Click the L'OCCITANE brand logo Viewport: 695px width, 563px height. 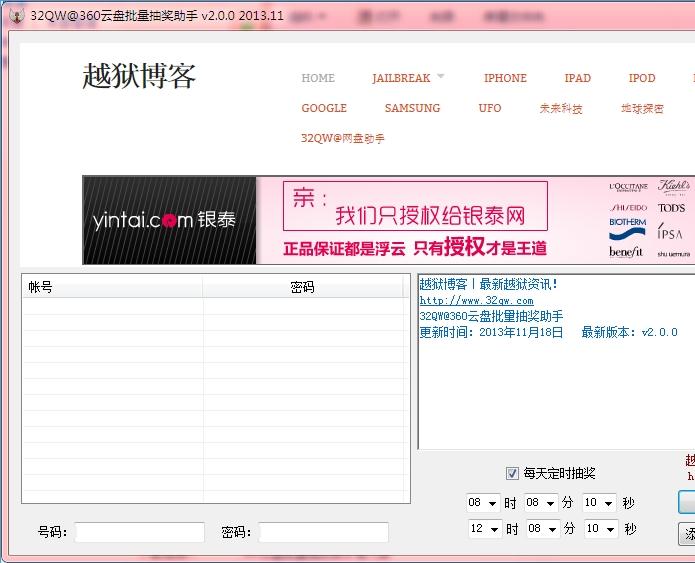tap(628, 187)
